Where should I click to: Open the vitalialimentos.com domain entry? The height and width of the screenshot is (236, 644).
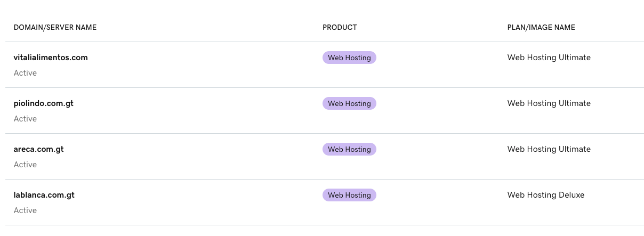51,58
